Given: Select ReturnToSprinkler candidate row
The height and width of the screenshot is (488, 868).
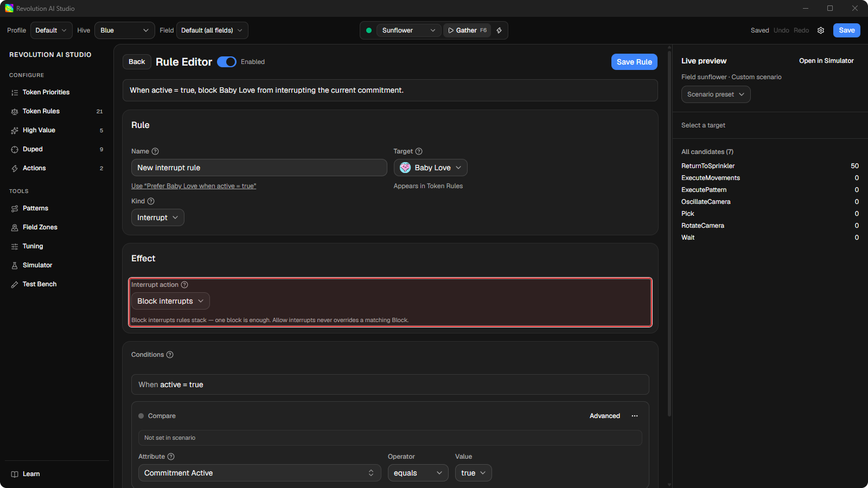Looking at the screenshot, I should (770, 166).
